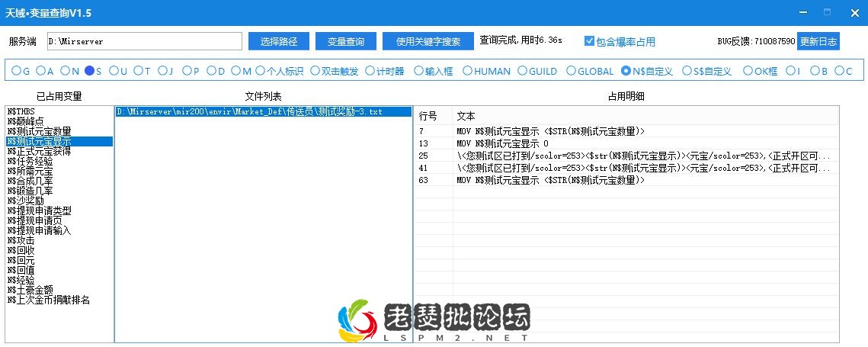Run the 变量查询 button
Screen dimensions: 868x347
point(346,41)
